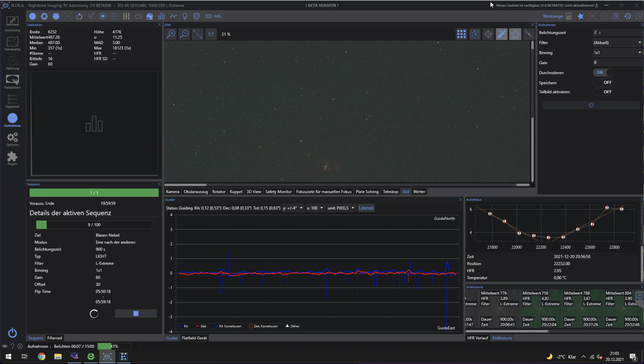Image resolution: width=644 pixels, height=364 pixels.
Task: Open the unit: PIXELS dropdown
Action: tap(341, 208)
